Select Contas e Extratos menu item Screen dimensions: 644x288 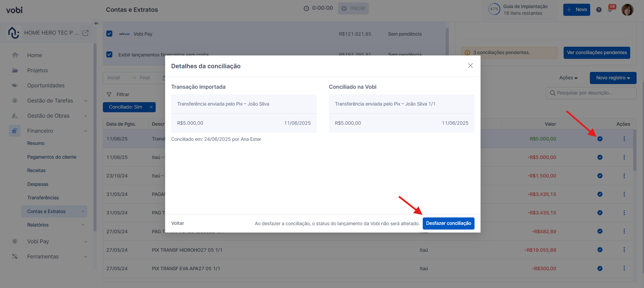tap(54, 211)
